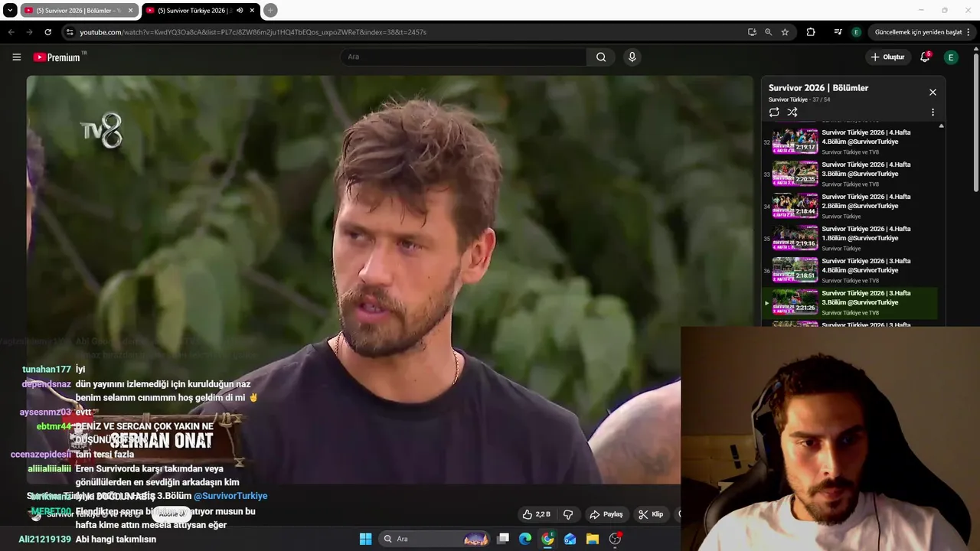The height and width of the screenshot is (551, 980).
Task: Play 4.Hafta 4.Bölüm playlist video
Action: (x=850, y=142)
